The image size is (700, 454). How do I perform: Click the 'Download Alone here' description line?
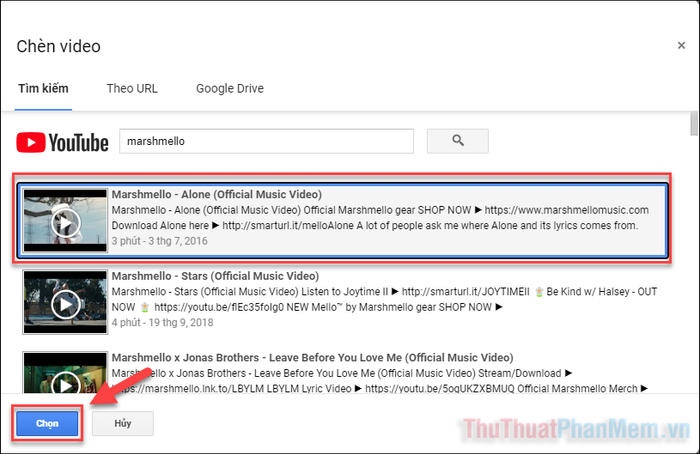click(375, 225)
